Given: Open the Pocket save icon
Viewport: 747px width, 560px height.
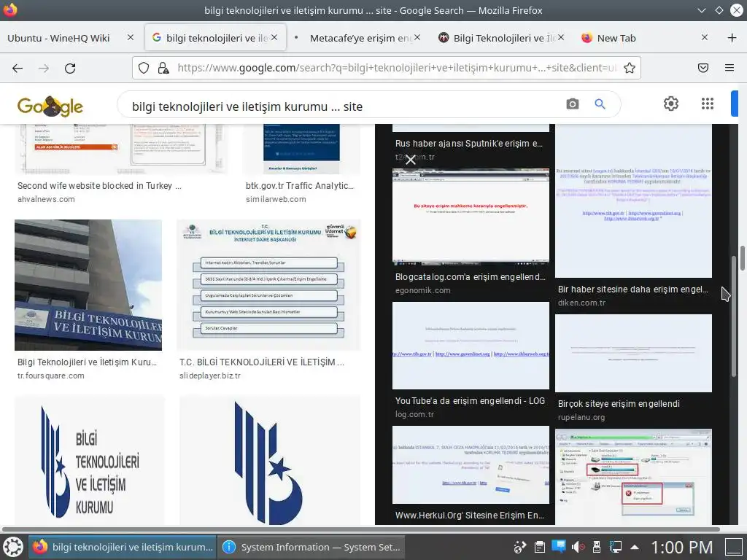Looking at the screenshot, I should (703, 68).
